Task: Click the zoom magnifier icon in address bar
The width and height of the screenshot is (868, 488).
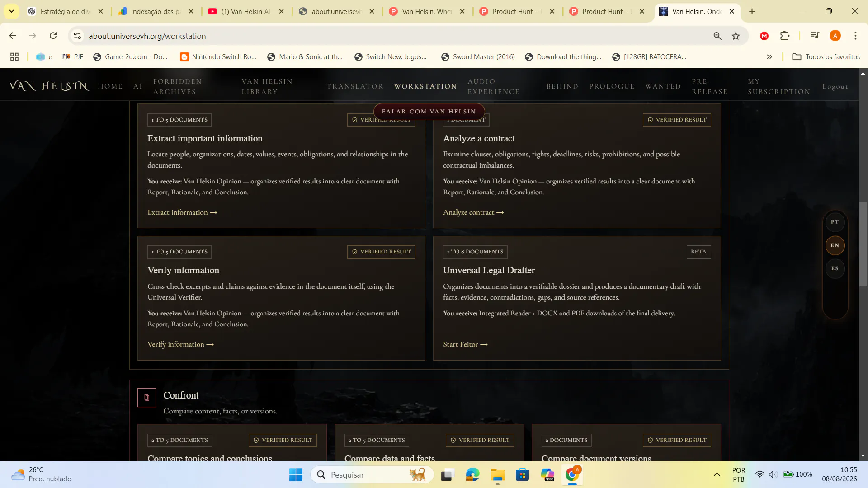Action: point(717,36)
